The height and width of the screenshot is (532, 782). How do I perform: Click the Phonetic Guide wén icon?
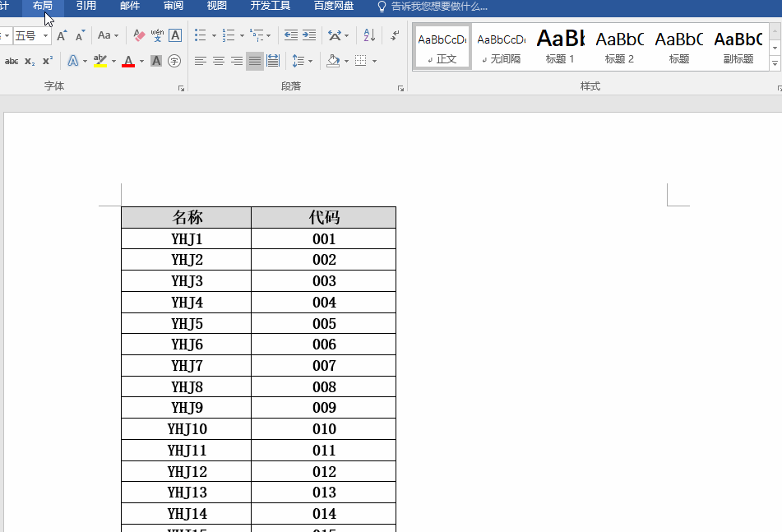[157, 35]
